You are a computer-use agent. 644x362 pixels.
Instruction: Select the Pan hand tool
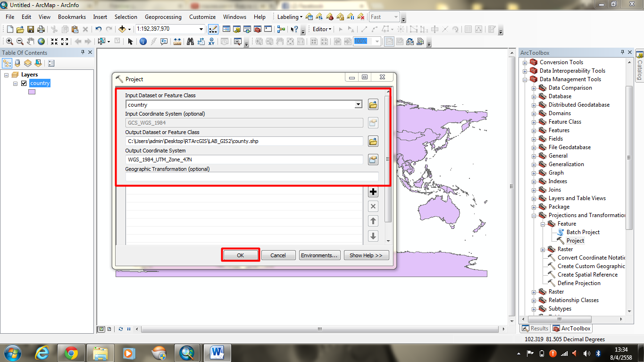point(31,42)
